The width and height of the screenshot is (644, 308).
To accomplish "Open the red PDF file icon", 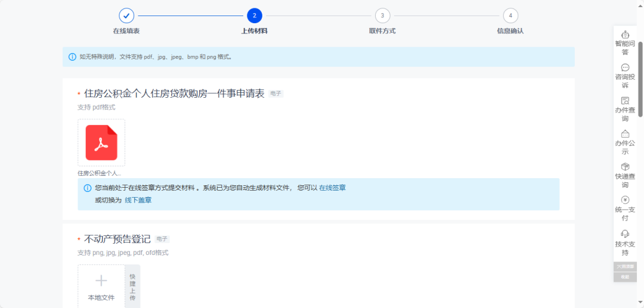I will 101,142.
